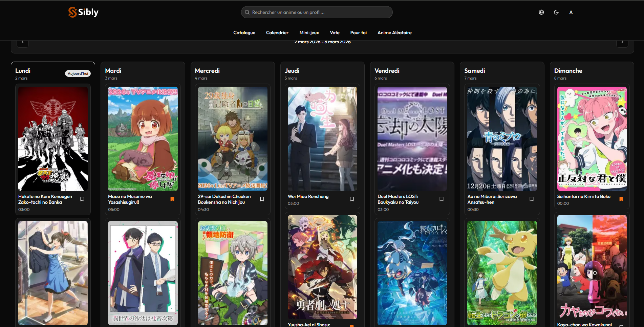The image size is (644, 327).
Task: Advance to next week with right chevron
Action: 622,42
